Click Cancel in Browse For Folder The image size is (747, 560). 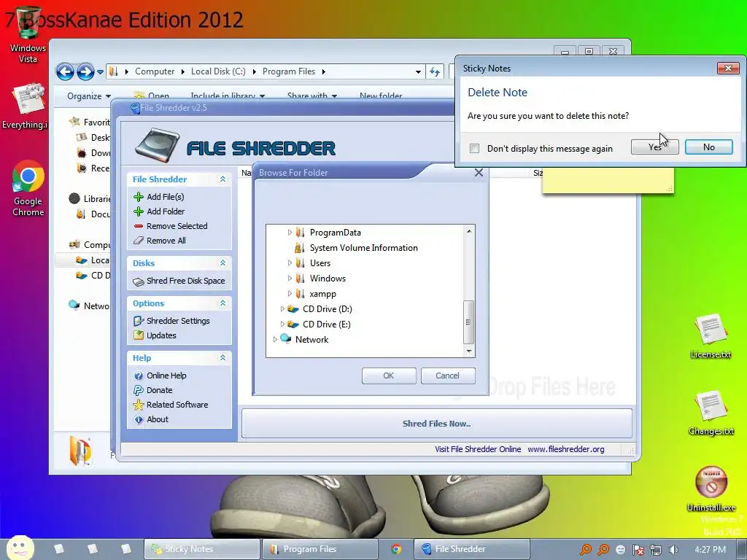[447, 376]
